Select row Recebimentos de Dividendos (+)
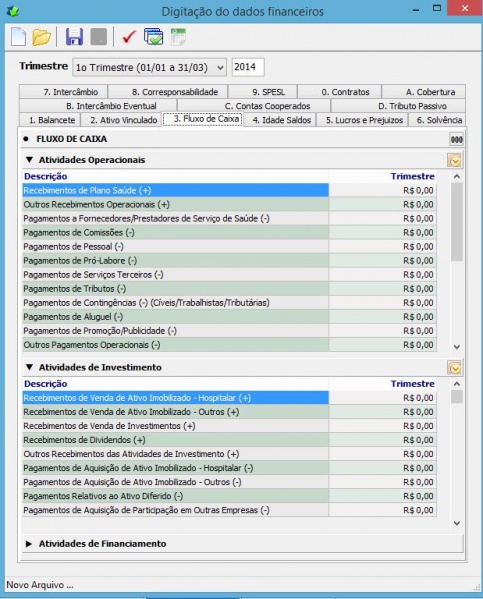483x599 pixels. coord(229,440)
